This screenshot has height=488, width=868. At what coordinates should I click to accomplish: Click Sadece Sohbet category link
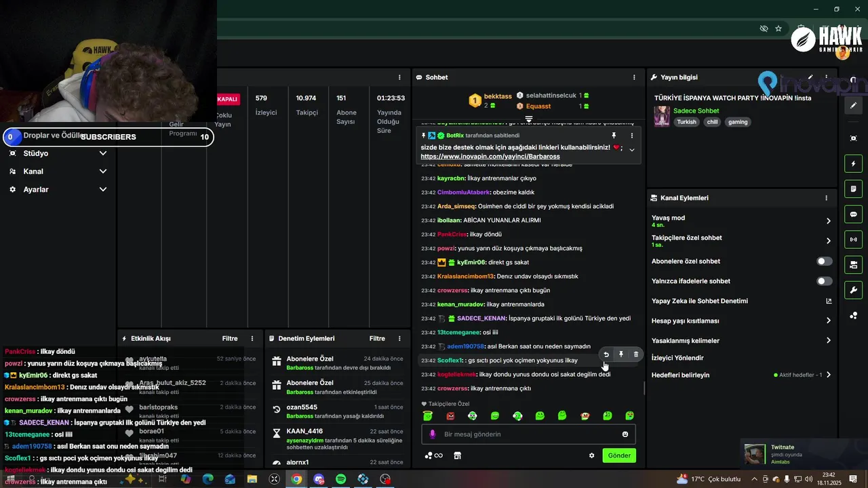click(x=696, y=110)
